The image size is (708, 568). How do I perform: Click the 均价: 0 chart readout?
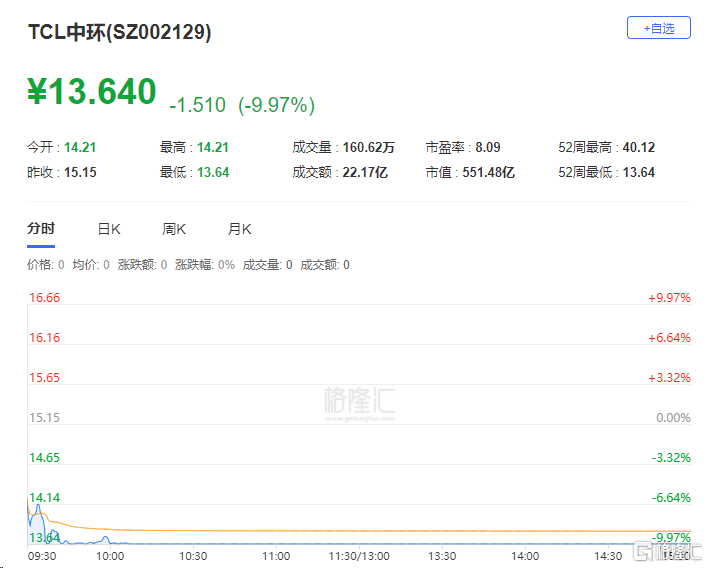coord(91,265)
